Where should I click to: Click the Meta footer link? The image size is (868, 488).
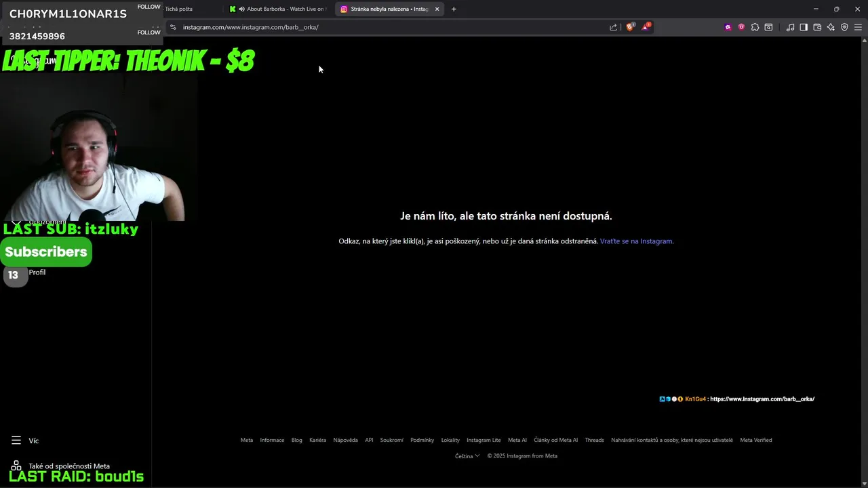(247, 440)
